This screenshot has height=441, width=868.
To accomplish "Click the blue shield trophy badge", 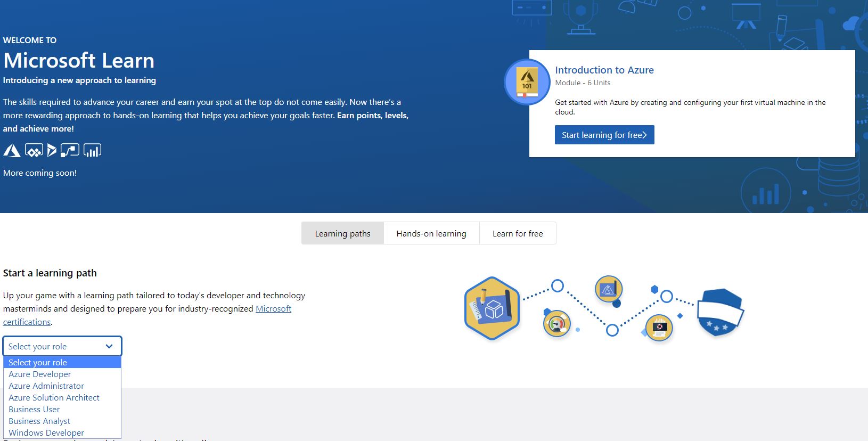I will click(x=720, y=313).
